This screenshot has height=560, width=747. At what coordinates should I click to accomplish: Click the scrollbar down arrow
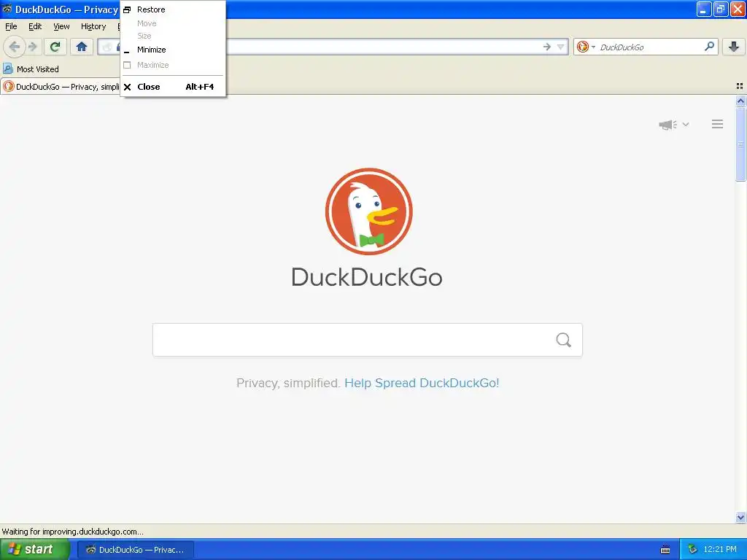coord(740,517)
